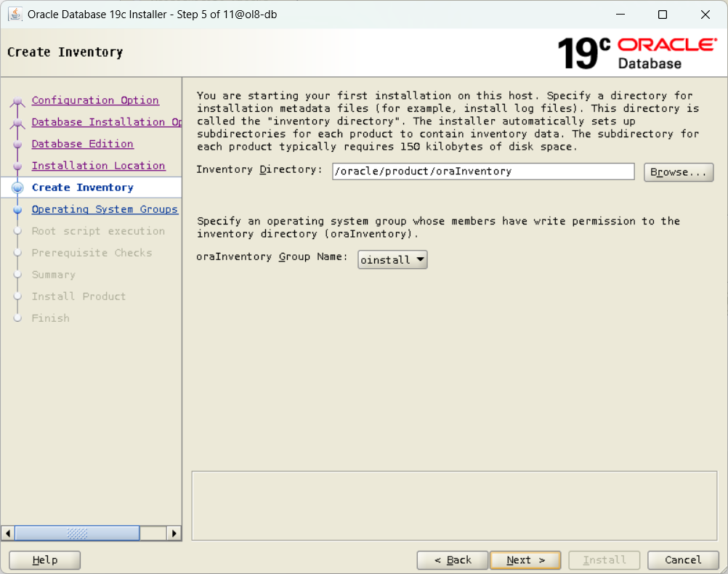This screenshot has height=574, width=728.
Task: Return to Installation Location step
Action: click(x=98, y=166)
